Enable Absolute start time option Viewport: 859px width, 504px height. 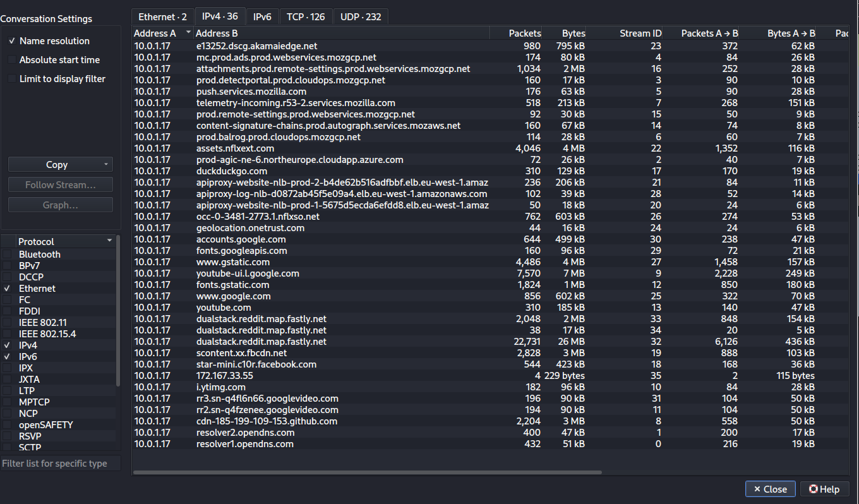tap(12, 60)
